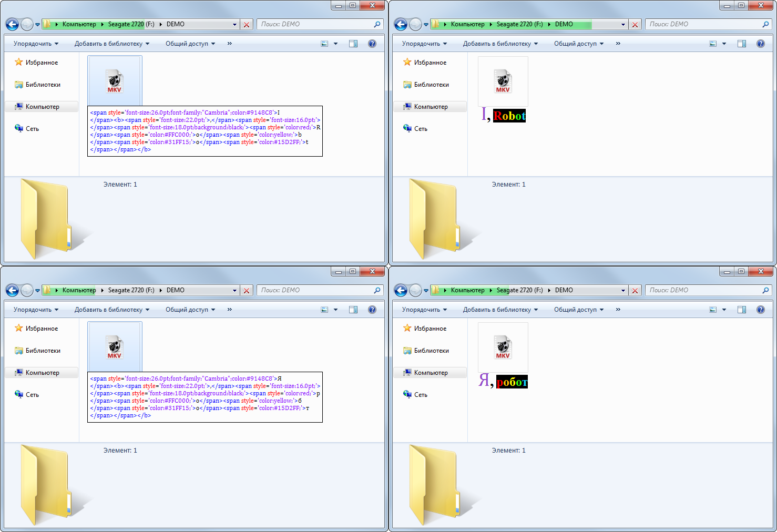This screenshot has height=532, width=777.
Task: Select MKV file icon in bottom-right window
Action: pos(503,347)
